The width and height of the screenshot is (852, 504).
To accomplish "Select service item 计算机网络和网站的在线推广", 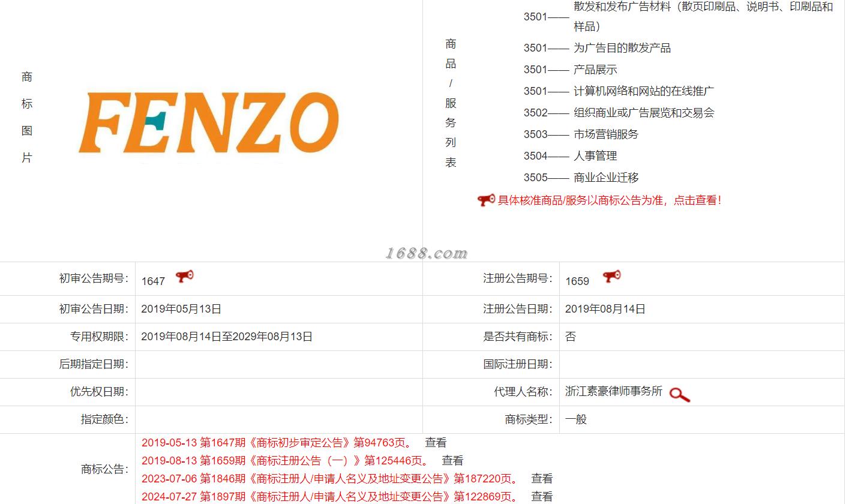I will (644, 91).
